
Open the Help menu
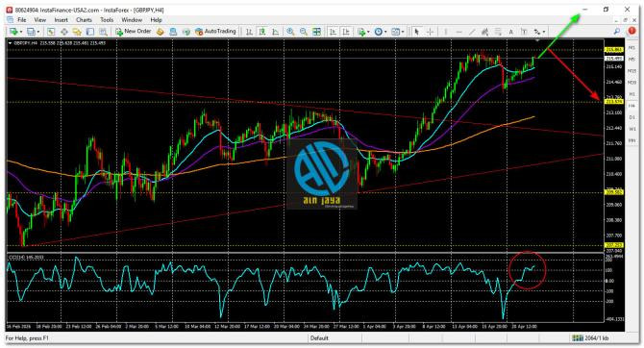[x=156, y=20]
